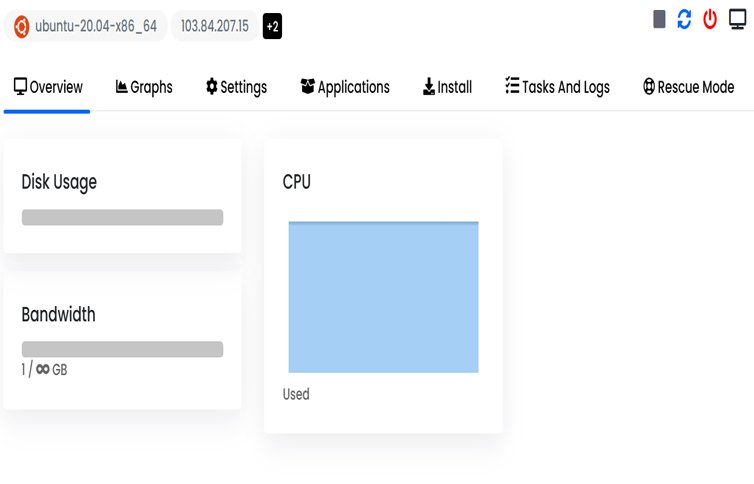Viewport: 754px width, 484px height.
Task: Expand the +2 additional IPs badge
Action: [x=272, y=26]
